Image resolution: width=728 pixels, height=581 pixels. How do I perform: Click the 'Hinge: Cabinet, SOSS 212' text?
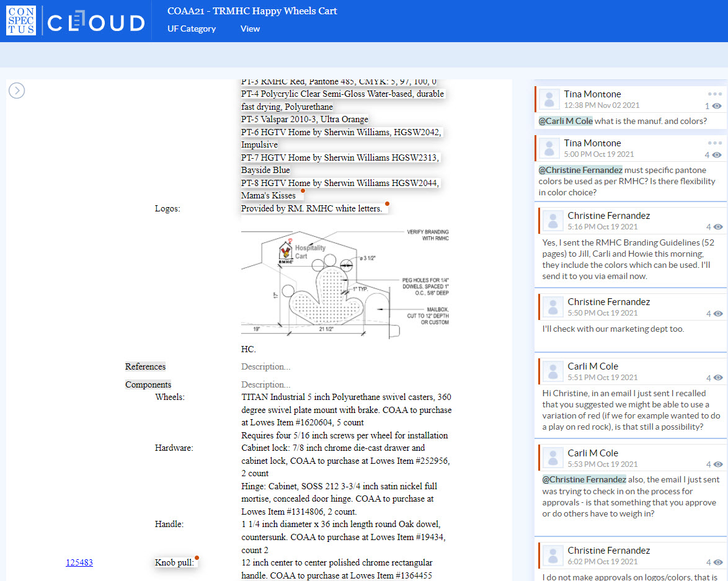339,499
